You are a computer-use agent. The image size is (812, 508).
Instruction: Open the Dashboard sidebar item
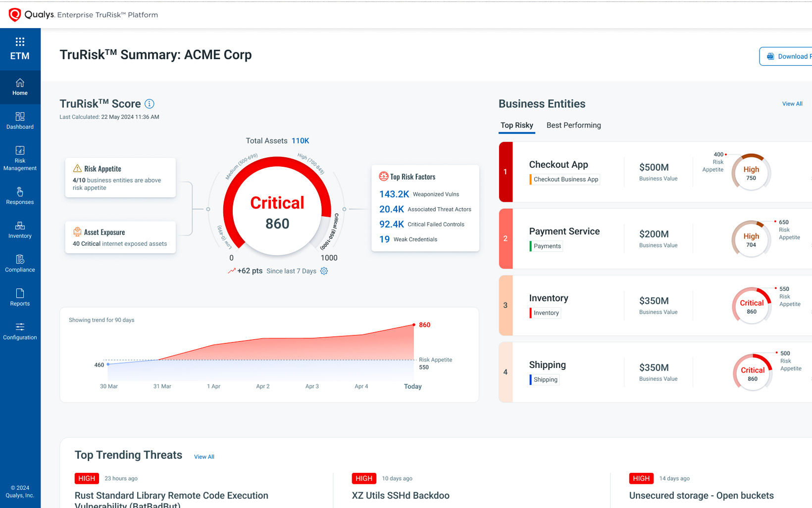pos(20,121)
